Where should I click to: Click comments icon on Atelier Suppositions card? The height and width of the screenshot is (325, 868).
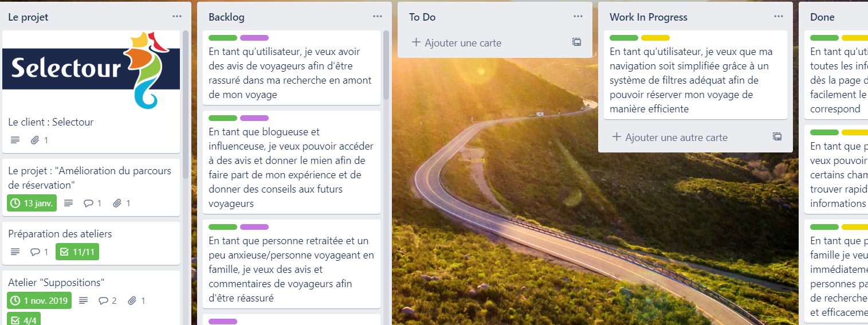tap(103, 300)
